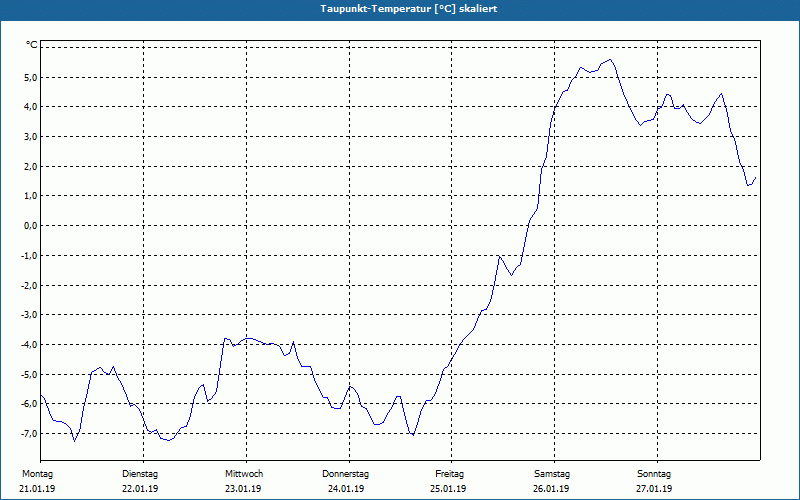
Task: Click the 4,0 y-axis value
Action: pyautogui.click(x=30, y=107)
